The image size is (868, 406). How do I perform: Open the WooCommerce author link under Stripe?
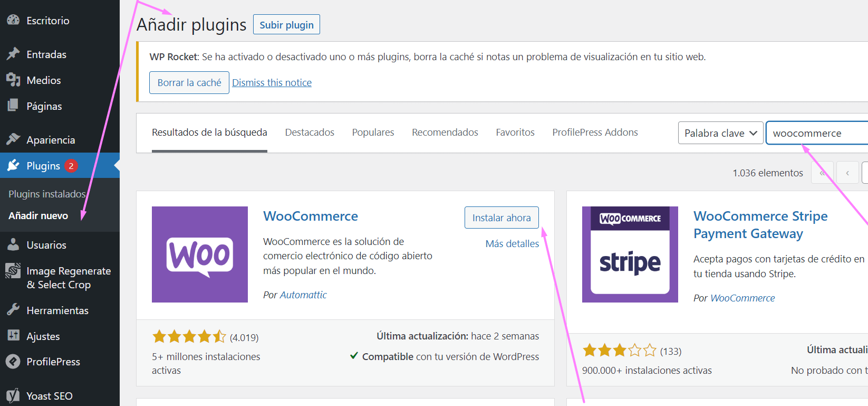[742, 298]
